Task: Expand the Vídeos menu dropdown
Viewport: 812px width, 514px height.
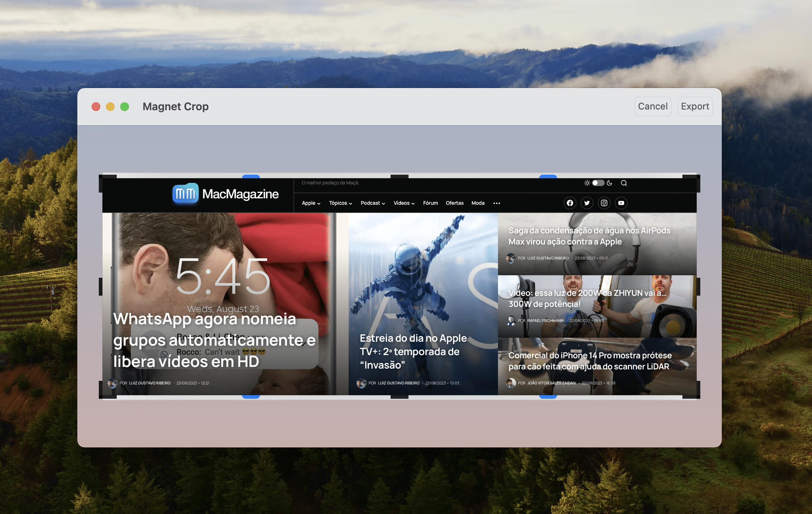Action: coord(404,203)
